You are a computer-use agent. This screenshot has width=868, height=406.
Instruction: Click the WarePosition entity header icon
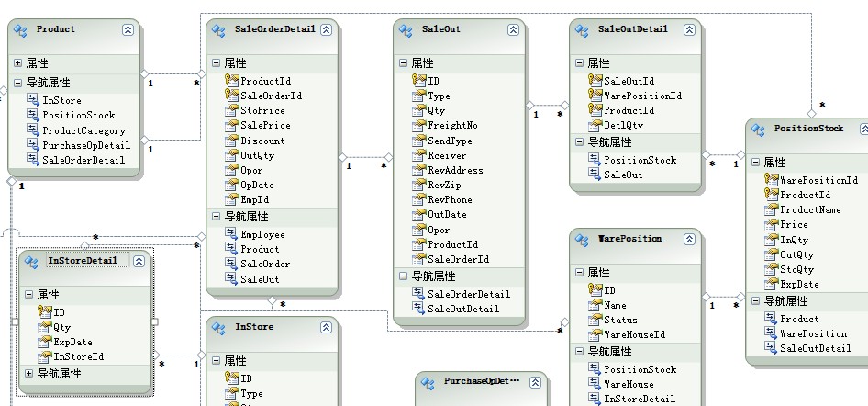click(x=582, y=240)
